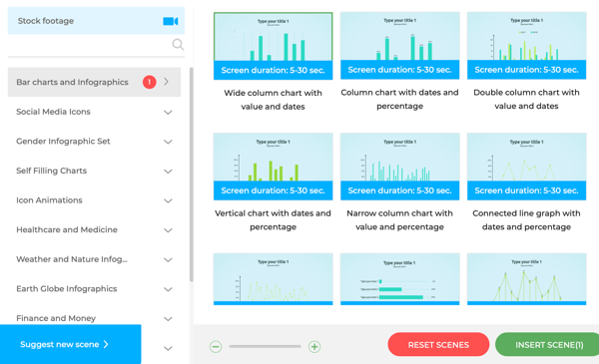Click the video camera icon beside Stock footage
Viewport: 599px width, 364px height.
click(171, 21)
